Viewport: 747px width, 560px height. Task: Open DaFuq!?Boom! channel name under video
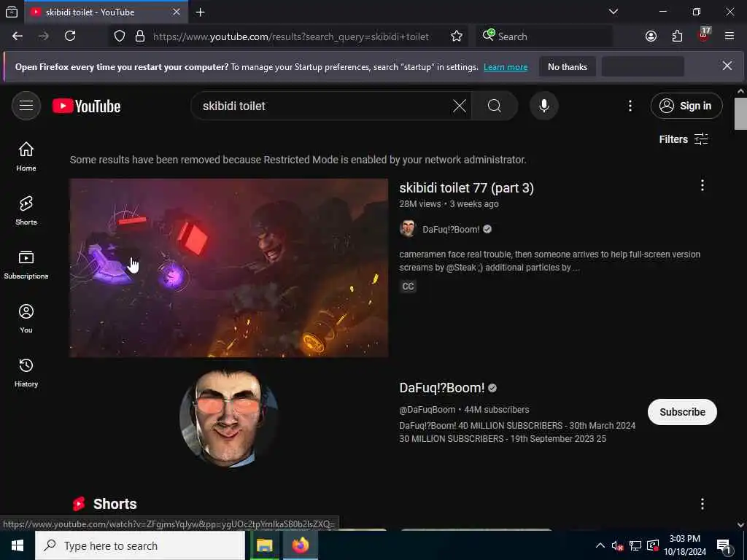tap(451, 230)
